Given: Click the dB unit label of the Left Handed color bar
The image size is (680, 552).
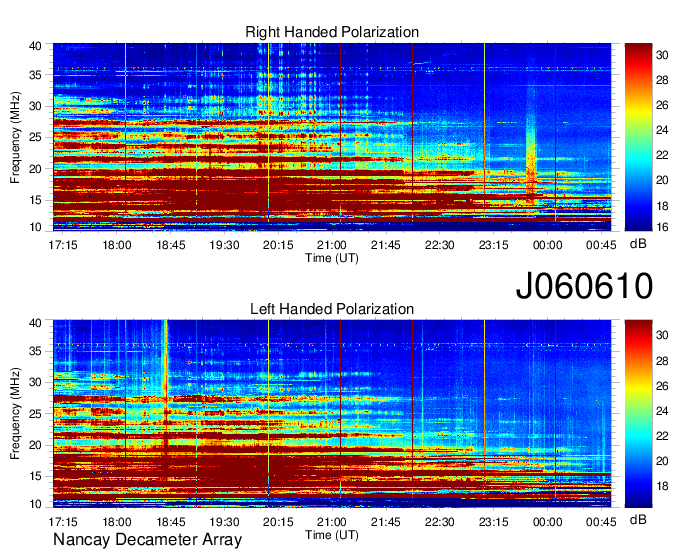Looking at the screenshot, I should coord(638,519).
